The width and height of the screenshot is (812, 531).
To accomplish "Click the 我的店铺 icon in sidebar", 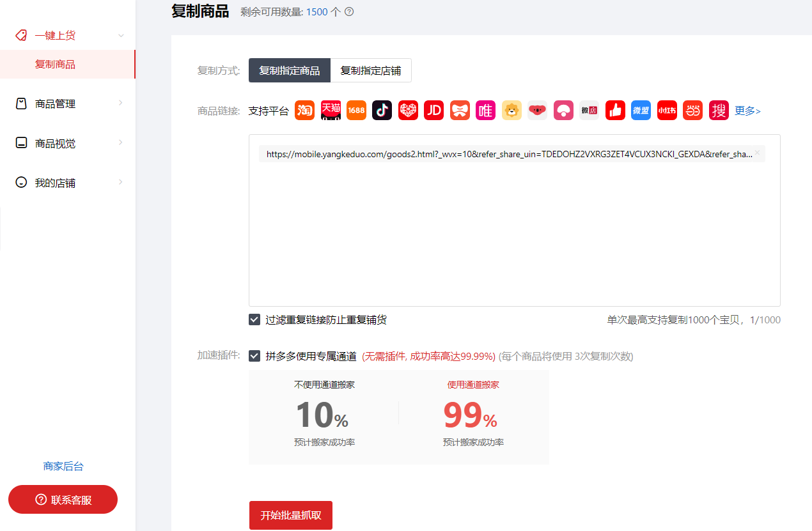I will [x=21, y=183].
